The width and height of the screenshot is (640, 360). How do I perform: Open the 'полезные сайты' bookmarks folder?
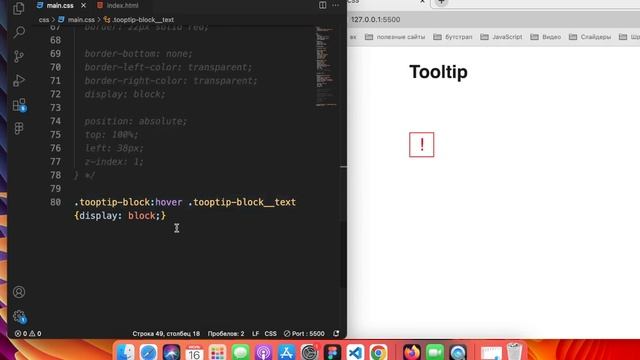[395, 37]
